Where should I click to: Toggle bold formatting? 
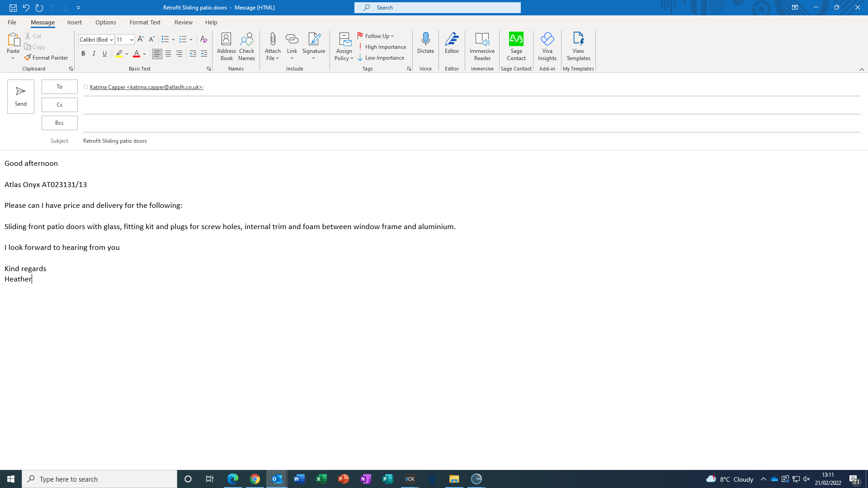tap(83, 54)
